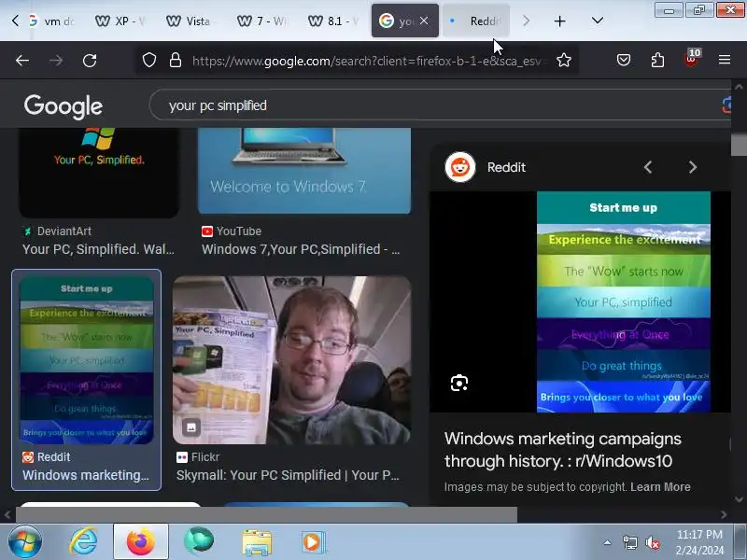Open Windows Explorer folder on taskbar
This screenshot has width=747, height=560.
click(256, 542)
